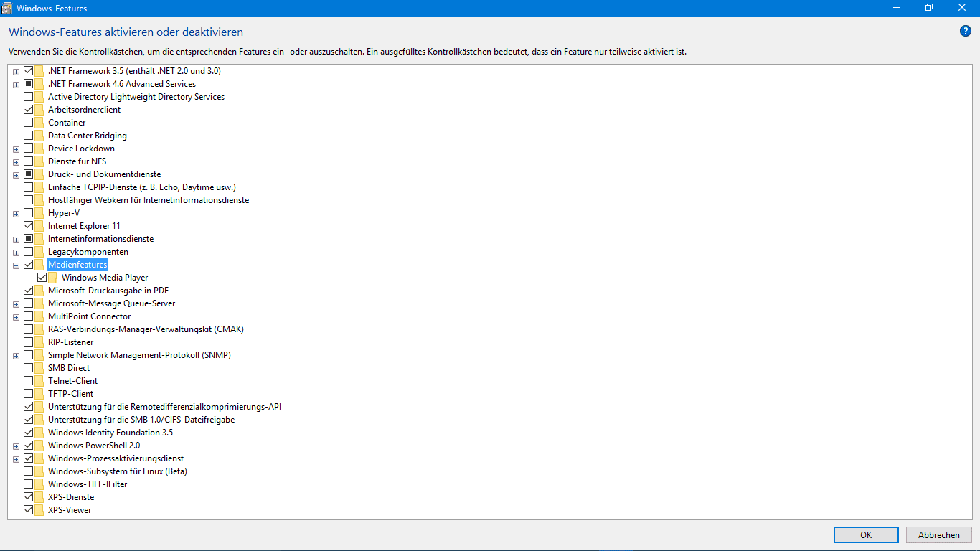
Task: Enable Windows-Subsystem für Linux (Beta) checkbox
Action: tap(29, 471)
